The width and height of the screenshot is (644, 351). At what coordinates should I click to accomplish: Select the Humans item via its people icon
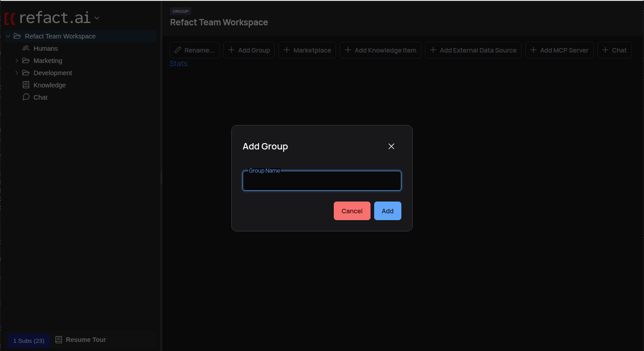pyautogui.click(x=25, y=48)
